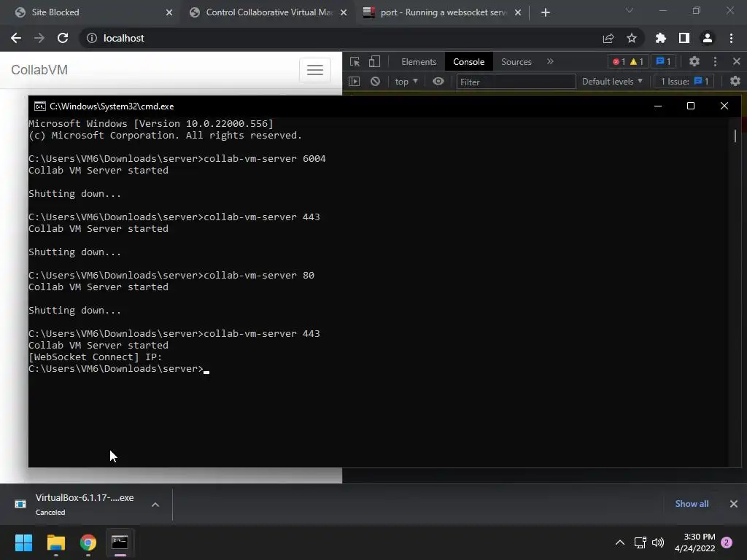
Task: Create live expression eye icon
Action: pyautogui.click(x=438, y=82)
